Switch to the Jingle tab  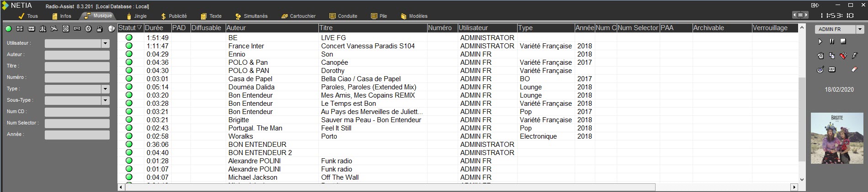click(137, 16)
